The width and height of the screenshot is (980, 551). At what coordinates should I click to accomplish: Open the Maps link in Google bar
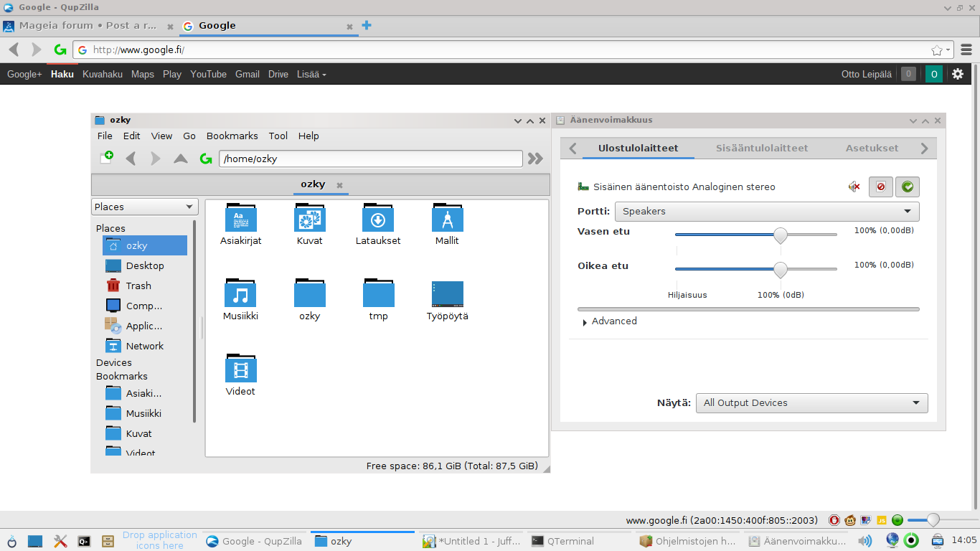[x=143, y=74]
